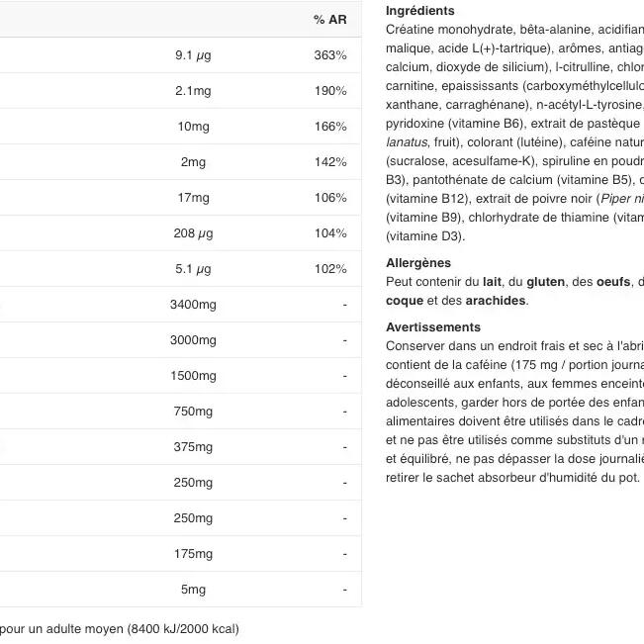Click the 363% value in the table
Viewport: 644px width, 644px height.
pyautogui.click(x=330, y=55)
